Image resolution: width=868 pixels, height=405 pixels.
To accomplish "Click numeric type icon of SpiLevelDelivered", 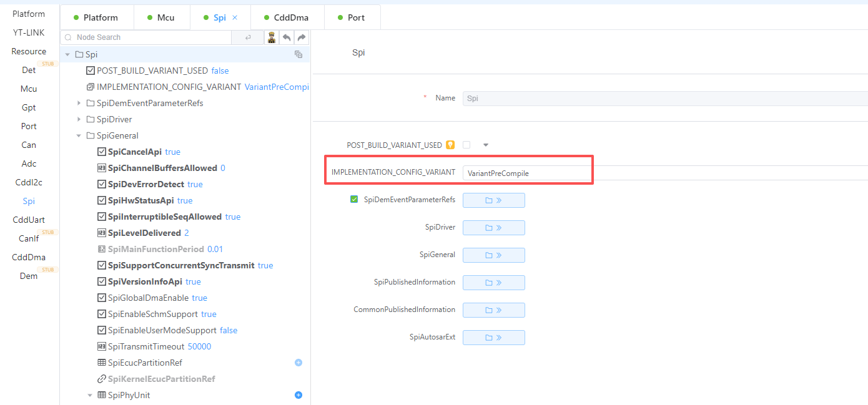I will [102, 233].
